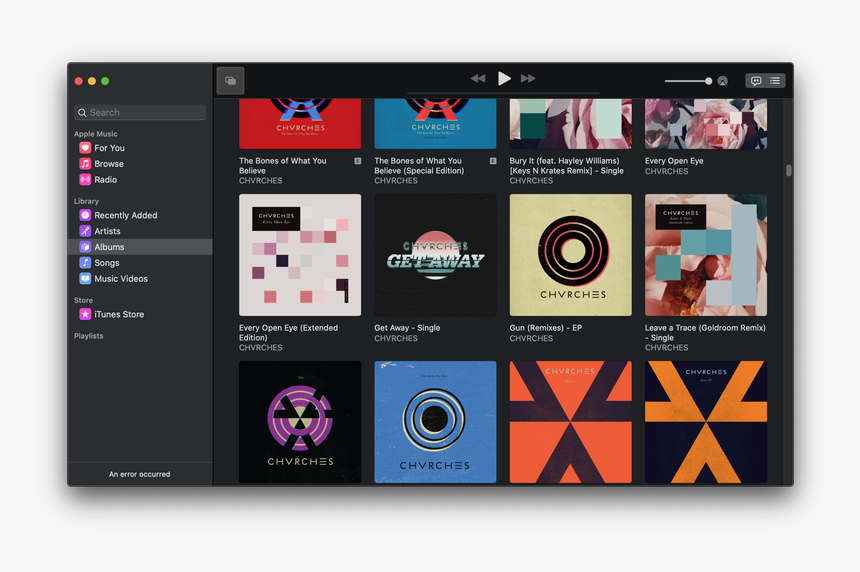The height and width of the screenshot is (572, 860).
Task: Click the Artists microphone icon
Action: pos(85,231)
